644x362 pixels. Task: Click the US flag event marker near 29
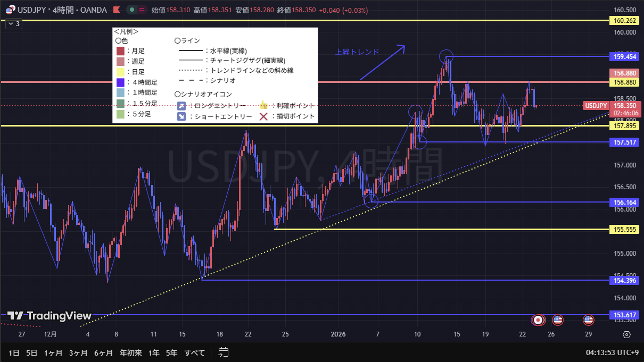[588, 320]
